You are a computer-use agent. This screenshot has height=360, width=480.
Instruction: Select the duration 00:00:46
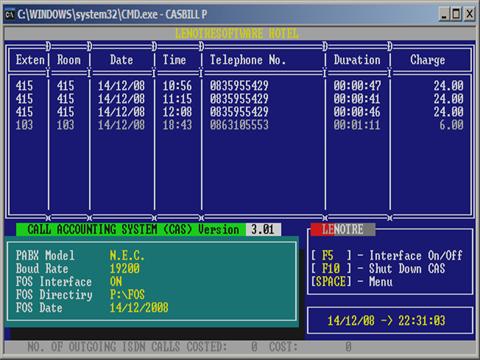(357, 112)
